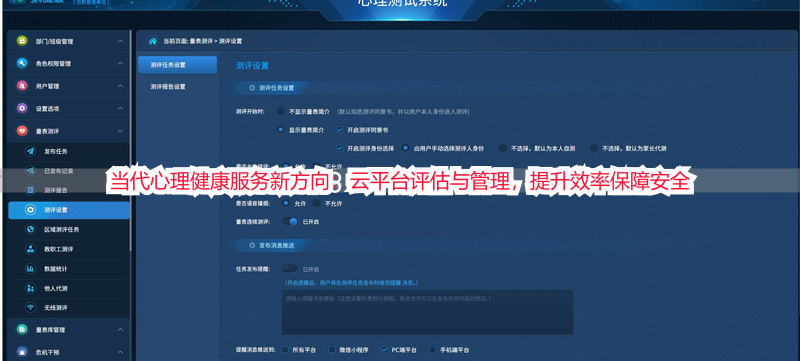Click the 区域测评任务 icon
Viewport: 800px width, 361px height.
tap(31, 229)
